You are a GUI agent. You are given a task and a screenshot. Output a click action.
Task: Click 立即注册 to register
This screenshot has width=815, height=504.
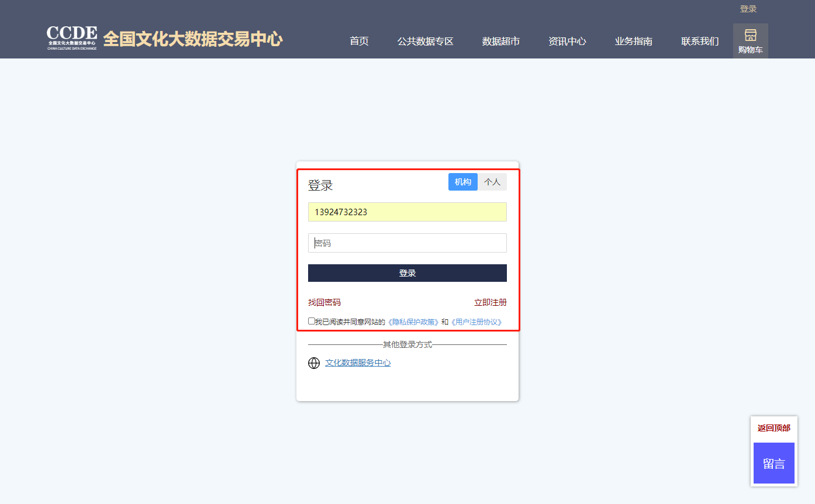pos(490,302)
